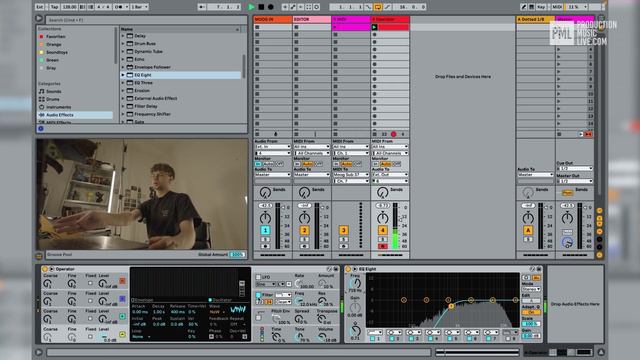
Task: Select External Audio Effect row
Action: pos(181,98)
